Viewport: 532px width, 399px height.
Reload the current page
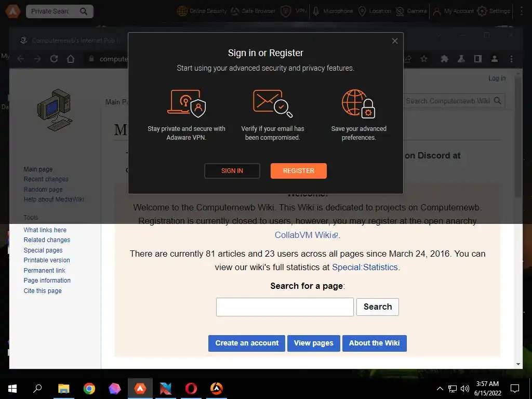tap(54, 59)
